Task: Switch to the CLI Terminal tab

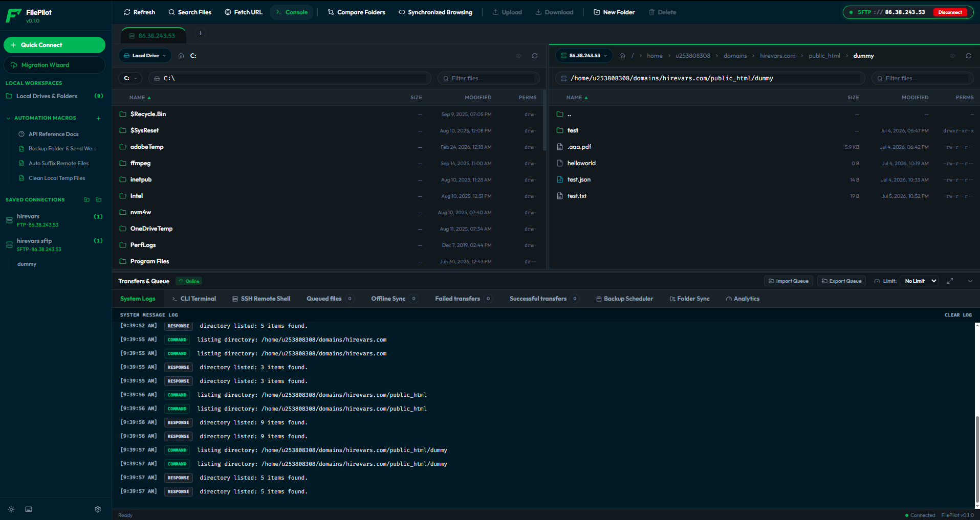Action: pos(194,299)
